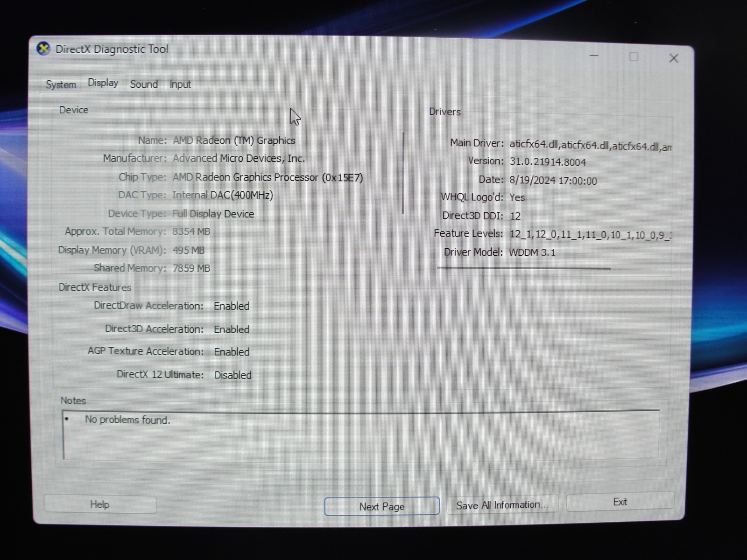Click the 'Approx. Total Memory:' label

(x=115, y=231)
